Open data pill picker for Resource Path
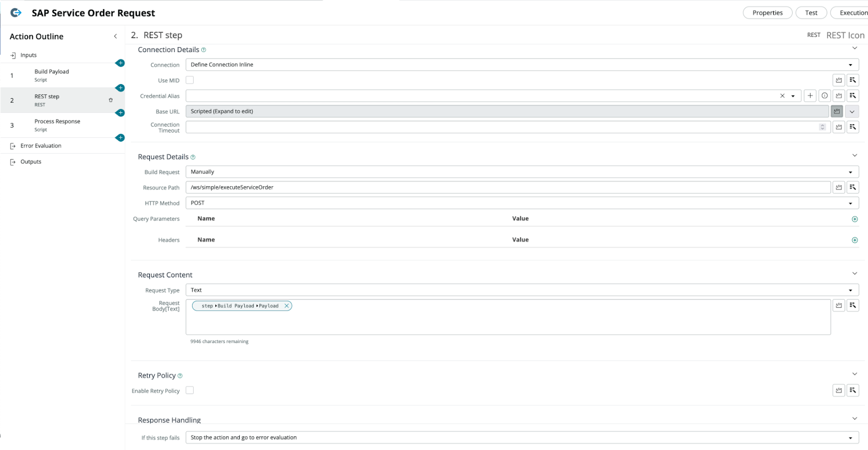 [853, 187]
